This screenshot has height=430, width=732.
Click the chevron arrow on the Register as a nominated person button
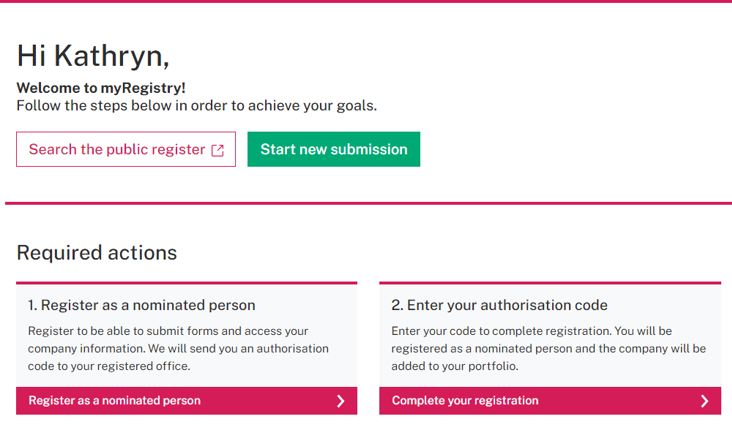pos(340,401)
